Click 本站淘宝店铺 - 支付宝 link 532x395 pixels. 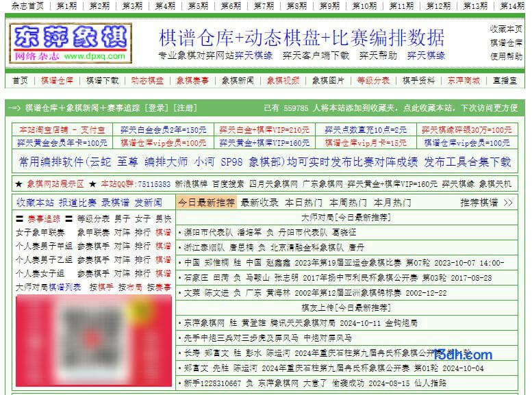click(x=62, y=129)
